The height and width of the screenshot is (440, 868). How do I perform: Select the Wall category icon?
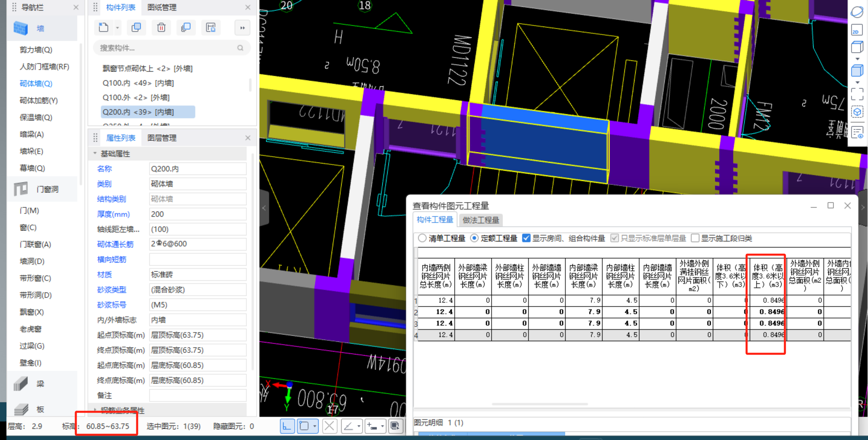tap(21, 28)
